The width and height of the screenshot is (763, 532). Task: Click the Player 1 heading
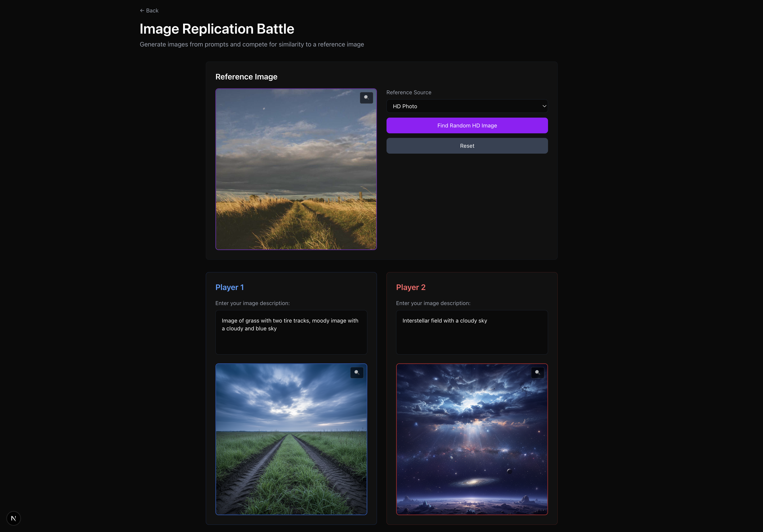(230, 287)
